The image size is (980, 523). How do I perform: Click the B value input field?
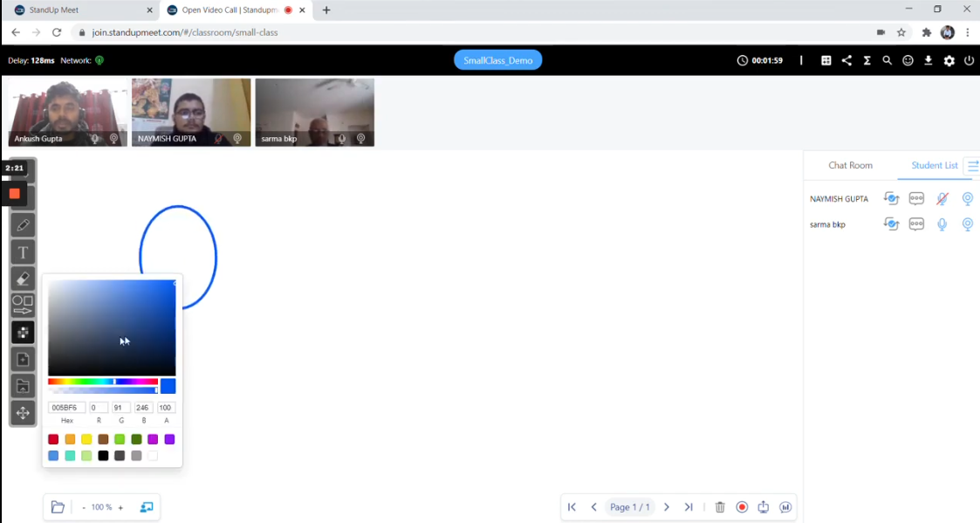point(144,408)
